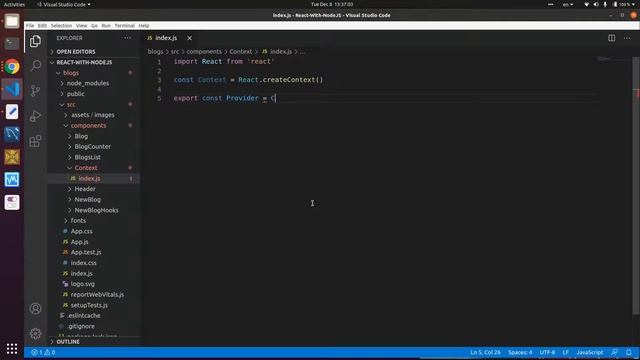
Task: Open the Extensions view
Action: (x=36, y=141)
